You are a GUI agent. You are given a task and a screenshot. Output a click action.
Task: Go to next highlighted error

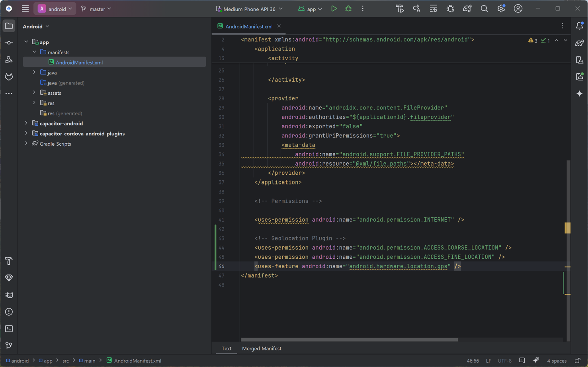tap(565, 41)
